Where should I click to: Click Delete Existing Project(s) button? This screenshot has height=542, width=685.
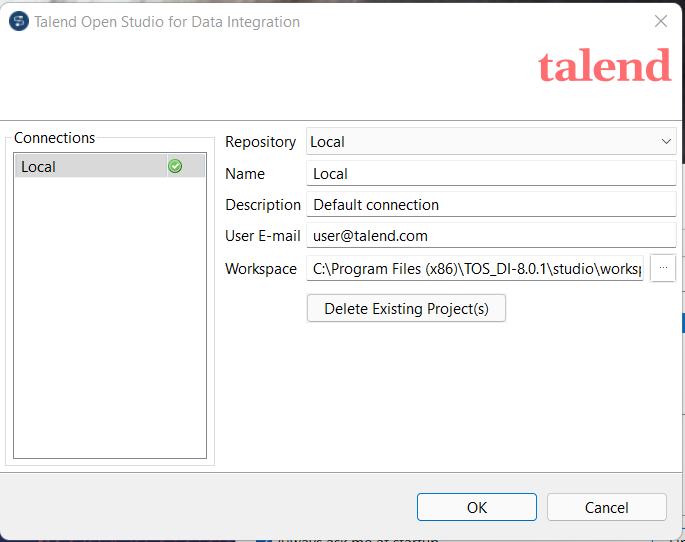pos(406,308)
